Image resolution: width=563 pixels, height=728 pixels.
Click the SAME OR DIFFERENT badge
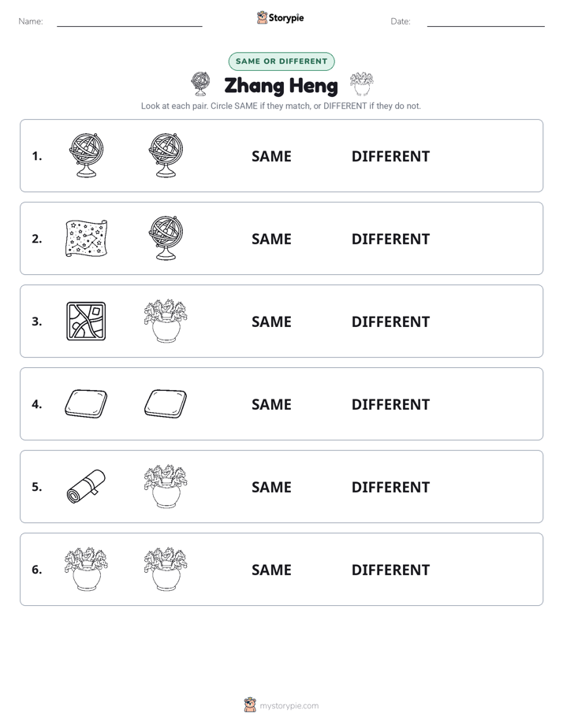pyautogui.click(x=281, y=61)
